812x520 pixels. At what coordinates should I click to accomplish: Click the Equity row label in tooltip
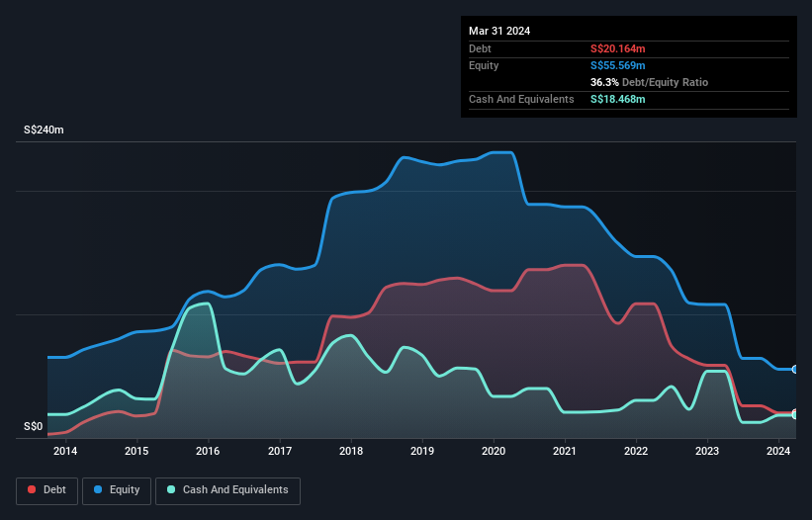coord(484,65)
